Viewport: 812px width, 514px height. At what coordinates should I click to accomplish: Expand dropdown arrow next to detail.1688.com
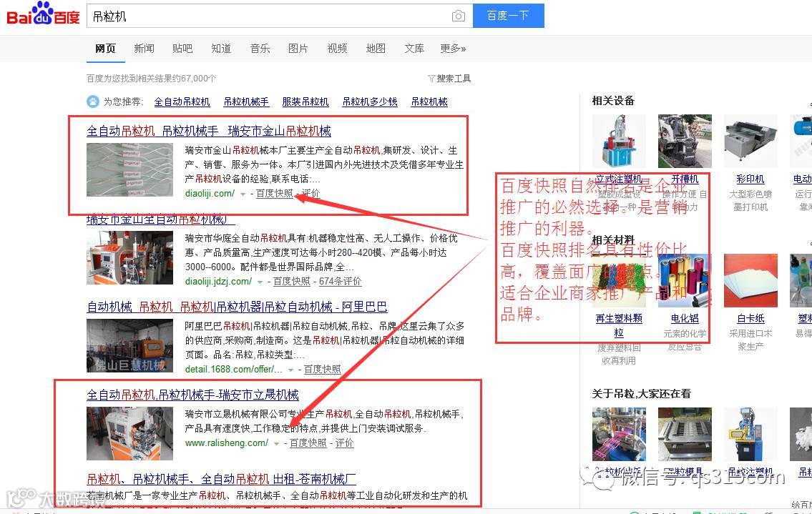(291, 370)
